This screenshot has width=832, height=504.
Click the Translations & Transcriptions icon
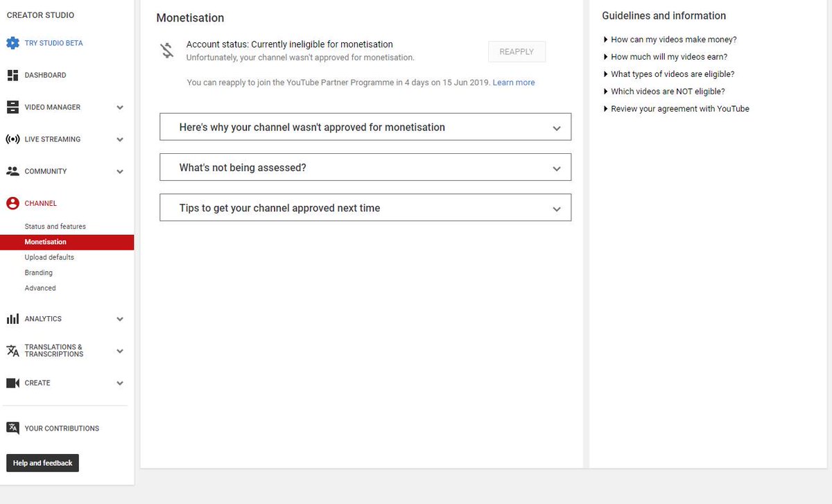(x=12, y=351)
